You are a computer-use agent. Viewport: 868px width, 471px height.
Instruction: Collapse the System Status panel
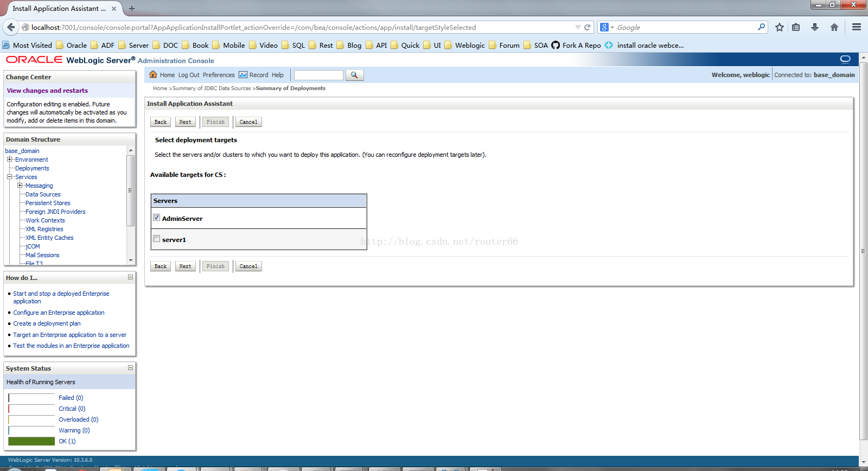coord(130,368)
